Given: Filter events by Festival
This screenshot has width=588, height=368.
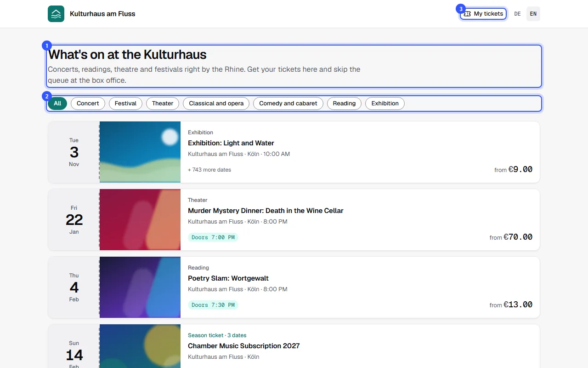Looking at the screenshot, I should pos(125,103).
